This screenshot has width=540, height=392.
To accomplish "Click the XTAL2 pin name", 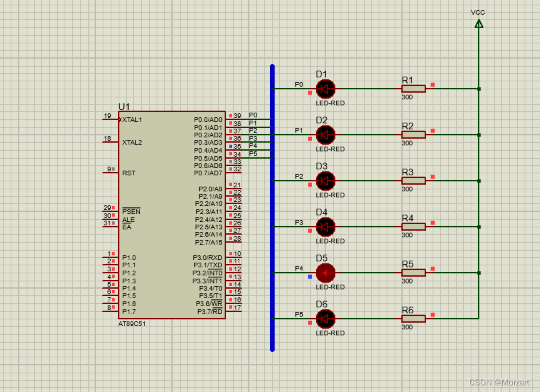I will tap(132, 142).
